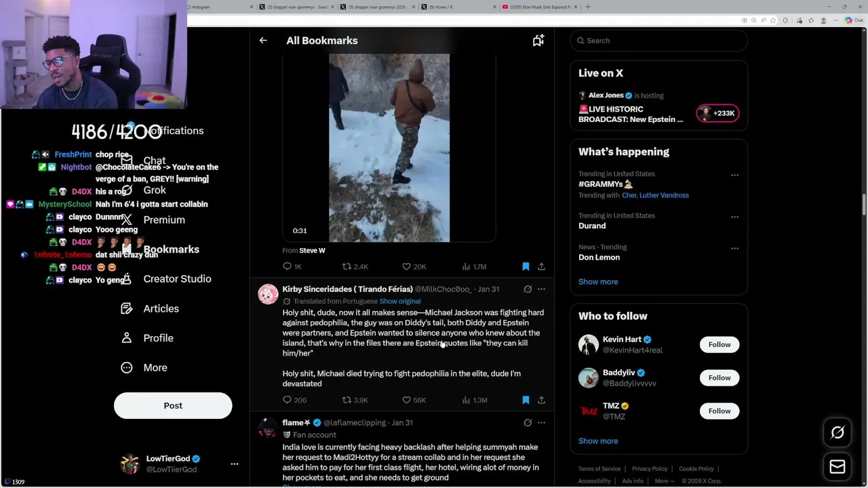Open the browser Copilot Chat button
The height and width of the screenshot is (488, 868).
click(854, 20)
